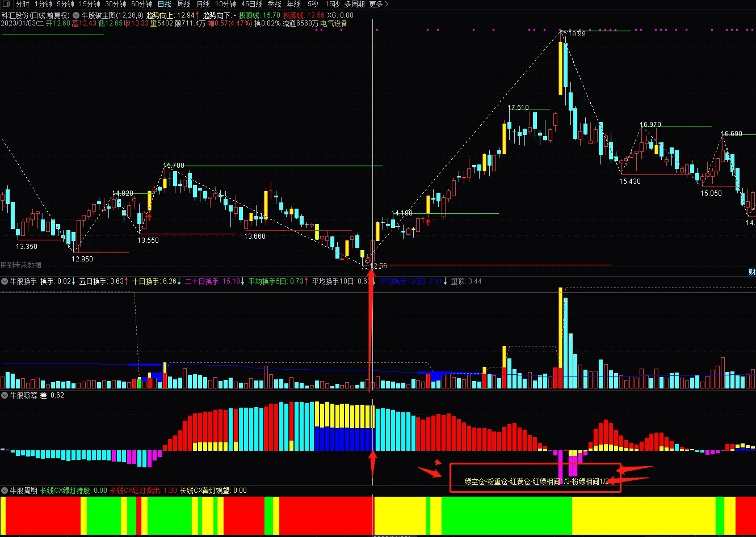Click the 差: 0.62 value
Viewport: 756px width, 537px height.
52,395
